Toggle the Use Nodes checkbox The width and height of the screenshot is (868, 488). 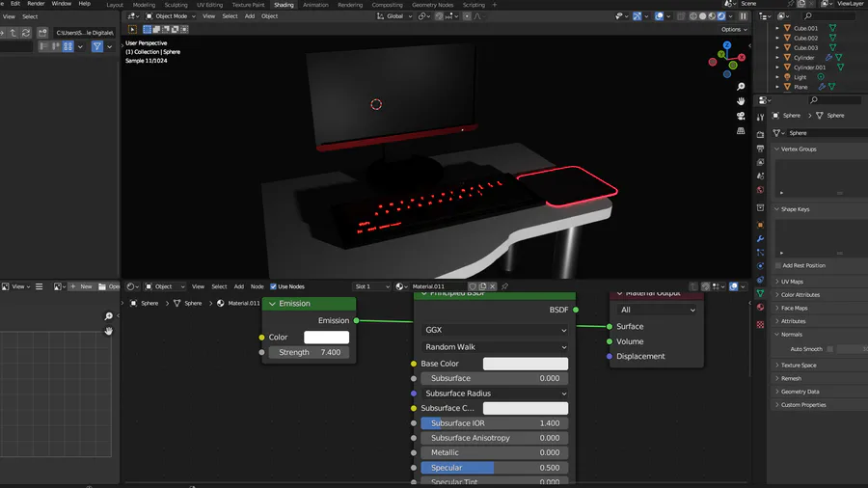pyautogui.click(x=274, y=286)
